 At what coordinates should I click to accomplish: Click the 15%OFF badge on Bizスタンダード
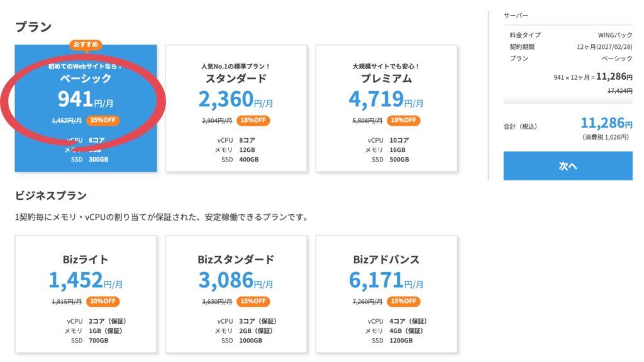coord(253,301)
